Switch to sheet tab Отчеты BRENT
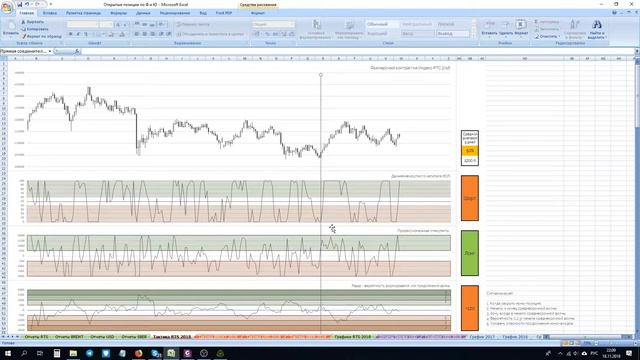The width and height of the screenshot is (640, 360). click(x=69, y=337)
